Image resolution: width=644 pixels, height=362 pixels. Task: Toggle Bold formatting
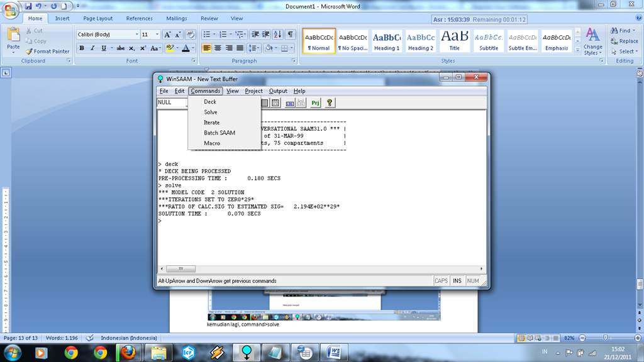pyautogui.click(x=82, y=48)
